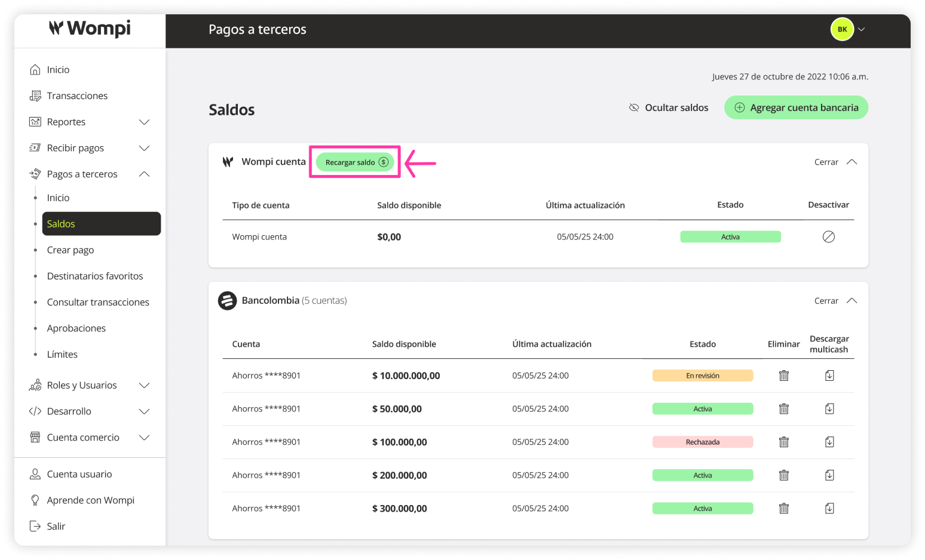The image size is (925, 560).
Task: Expand the Desarrollo submenu chevron
Action: (144, 411)
